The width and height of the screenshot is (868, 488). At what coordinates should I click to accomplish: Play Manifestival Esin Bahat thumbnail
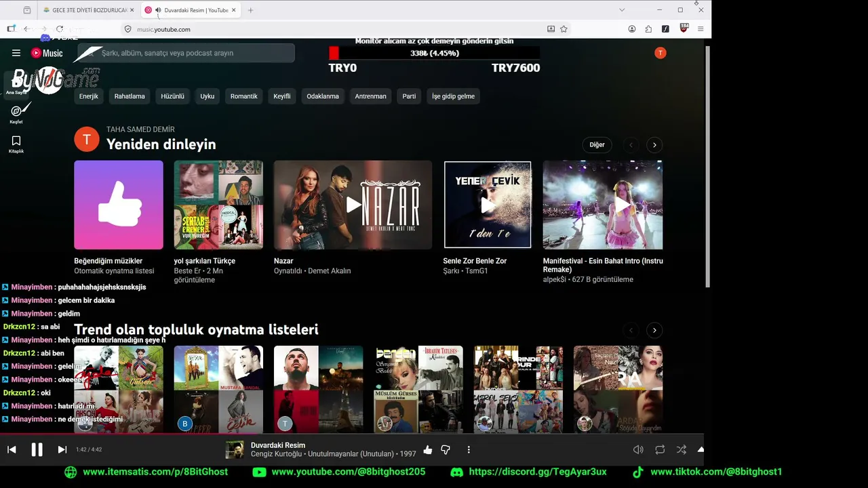(x=603, y=205)
